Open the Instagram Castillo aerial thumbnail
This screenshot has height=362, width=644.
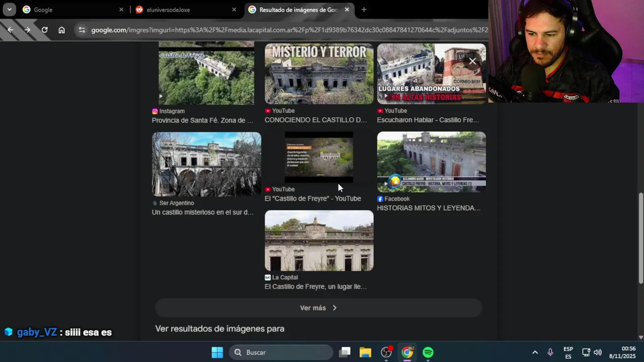click(206, 73)
